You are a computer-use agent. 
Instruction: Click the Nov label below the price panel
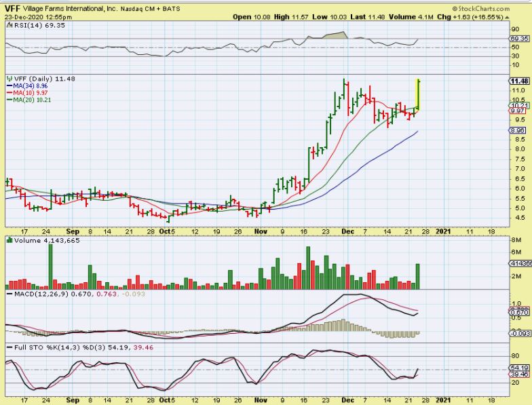261,232
